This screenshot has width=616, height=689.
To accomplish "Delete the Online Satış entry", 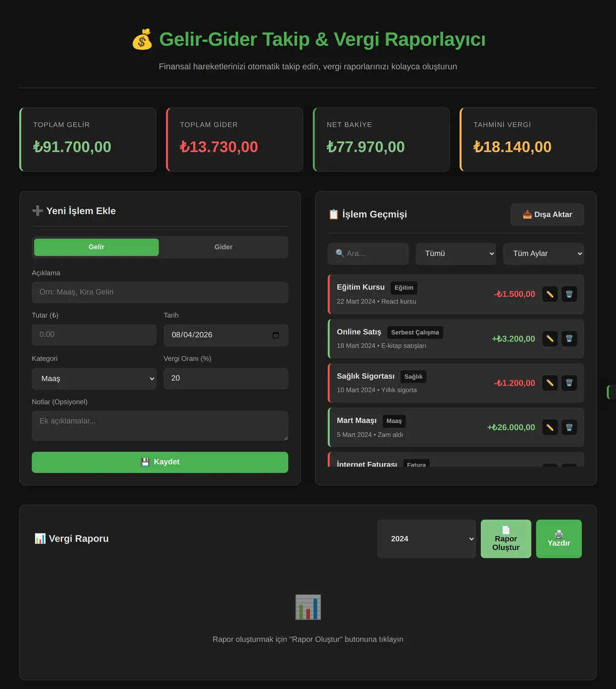I will point(569,339).
